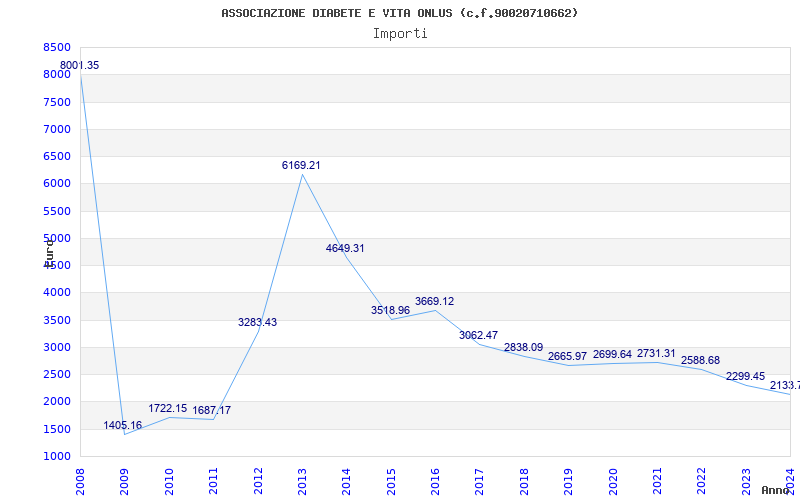This screenshot has height=500, width=800.
Task: Click the 2838.09 data label
Action: click(x=523, y=348)
